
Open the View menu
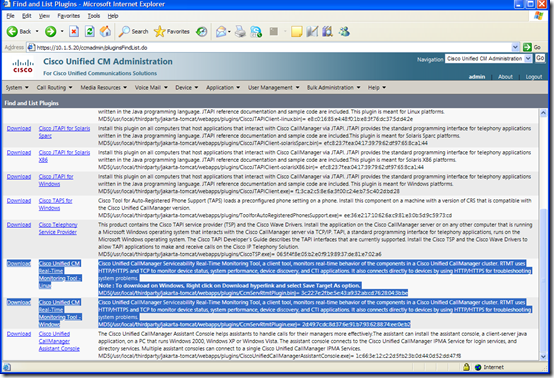44,16
